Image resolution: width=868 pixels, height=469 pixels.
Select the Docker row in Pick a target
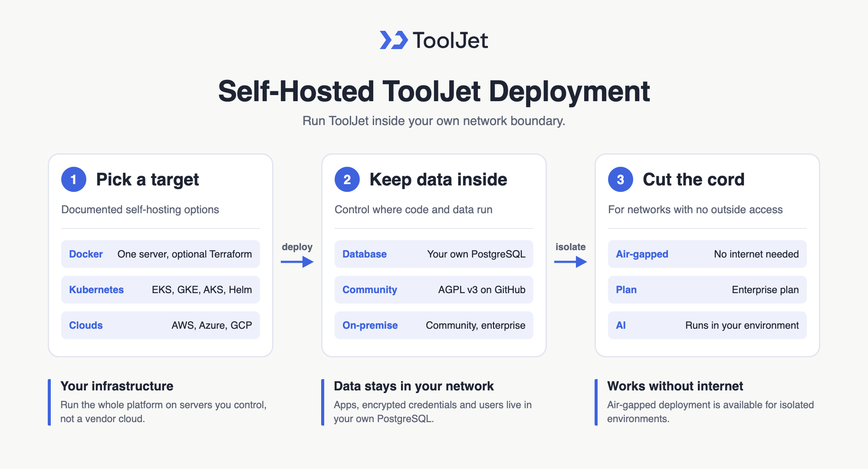coord(161,254)
